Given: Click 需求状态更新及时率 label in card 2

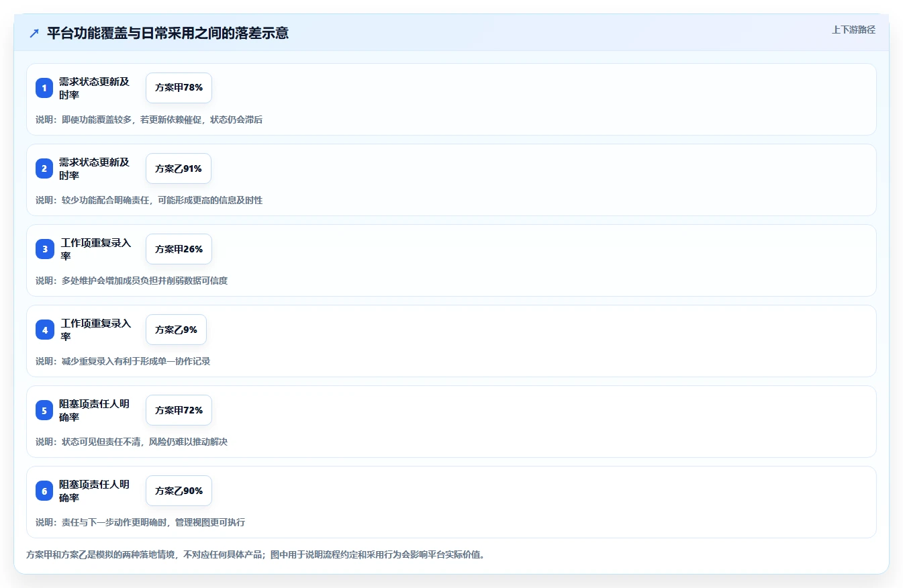Looking at the screenshot, I should point(94,168).
